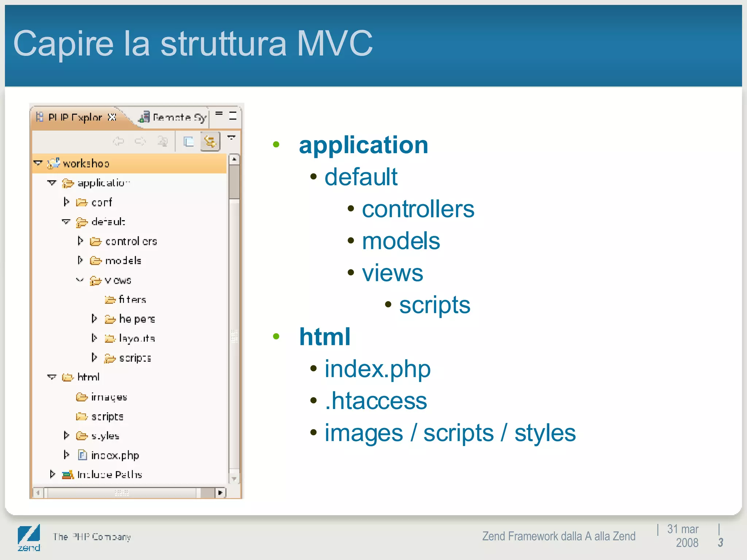Click the Collapse All toolbar icon
Image resolution: width=747 pixels, height=560 pixels.
click(x=188, y=141)
